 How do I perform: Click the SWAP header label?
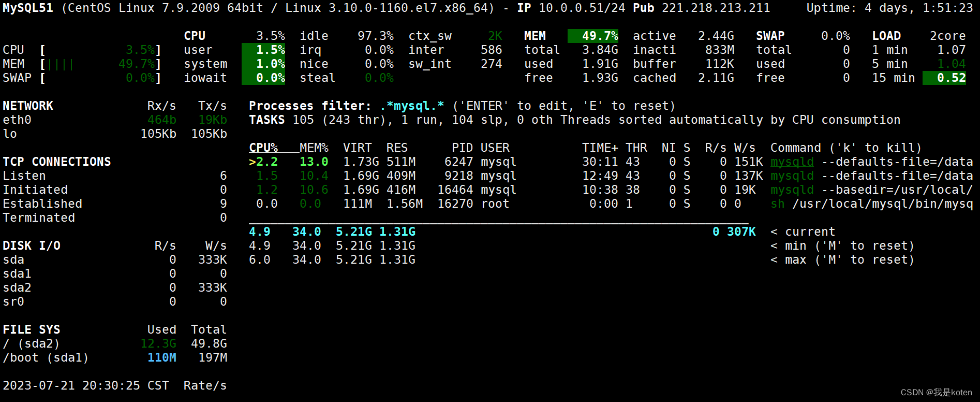(770, 36)
